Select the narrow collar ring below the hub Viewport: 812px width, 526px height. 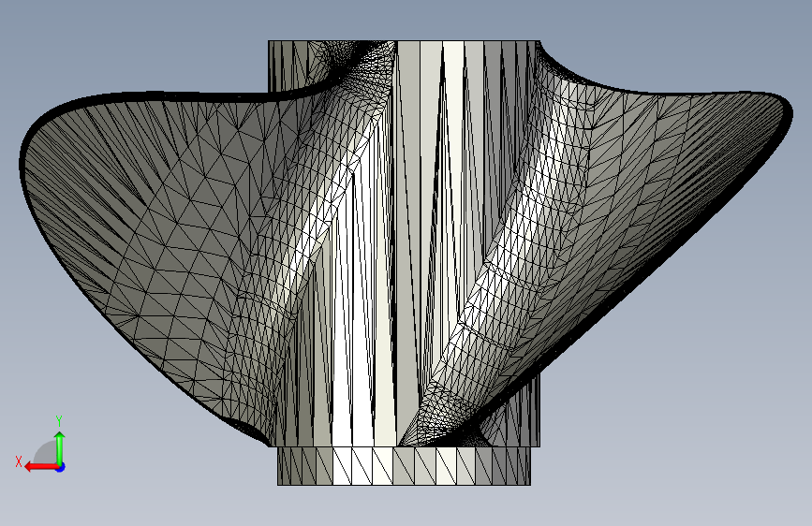(404, 466)
